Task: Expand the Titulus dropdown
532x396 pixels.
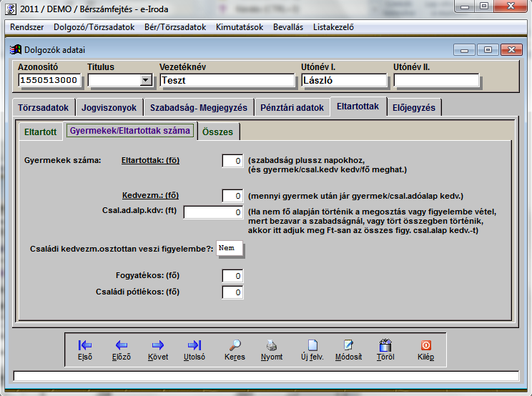Action: click(x=146, y=80)
